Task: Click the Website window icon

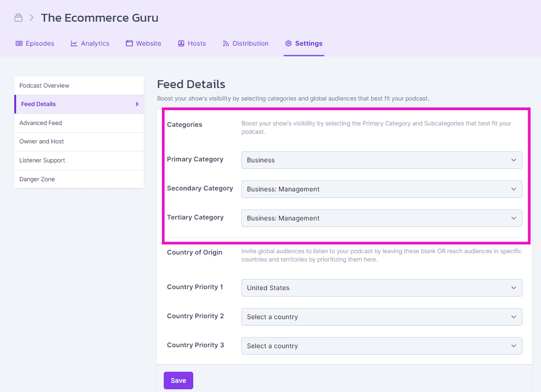Action: tap(130, 43)
